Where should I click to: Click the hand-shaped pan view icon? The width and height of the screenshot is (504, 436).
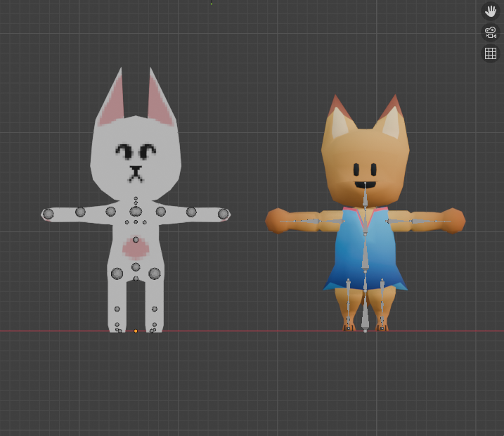pos(490,11)
